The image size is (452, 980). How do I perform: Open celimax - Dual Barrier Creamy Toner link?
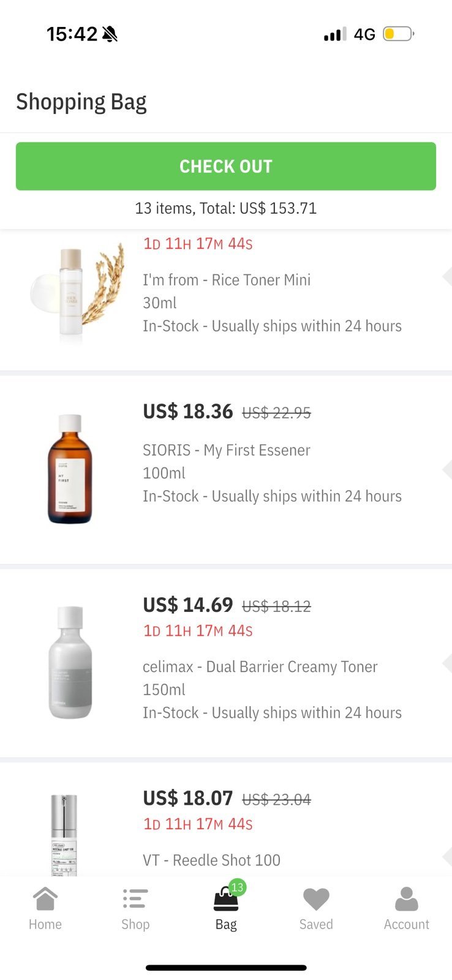point(260,666)
